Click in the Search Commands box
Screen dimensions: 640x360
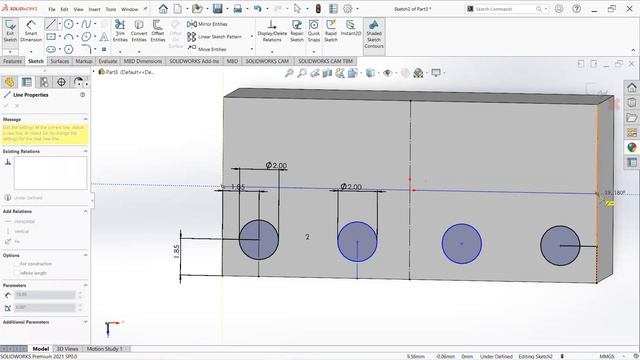504,9
